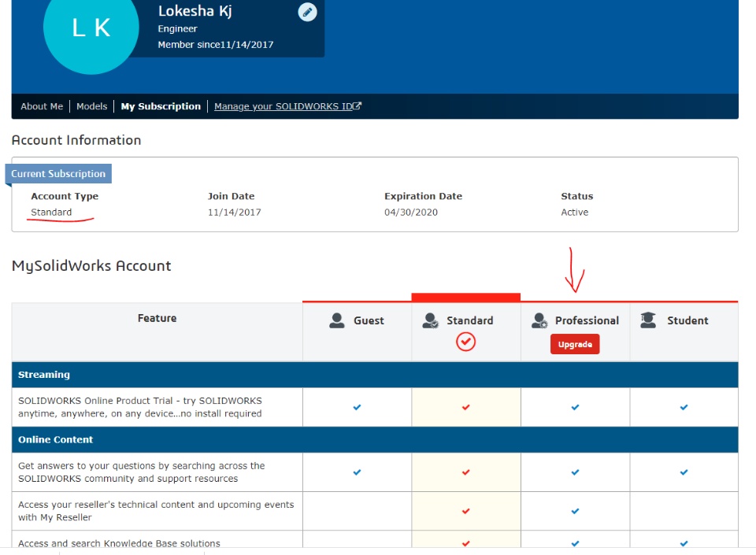Open Manage your SOLIDWORKS ID link

[283, 106]
